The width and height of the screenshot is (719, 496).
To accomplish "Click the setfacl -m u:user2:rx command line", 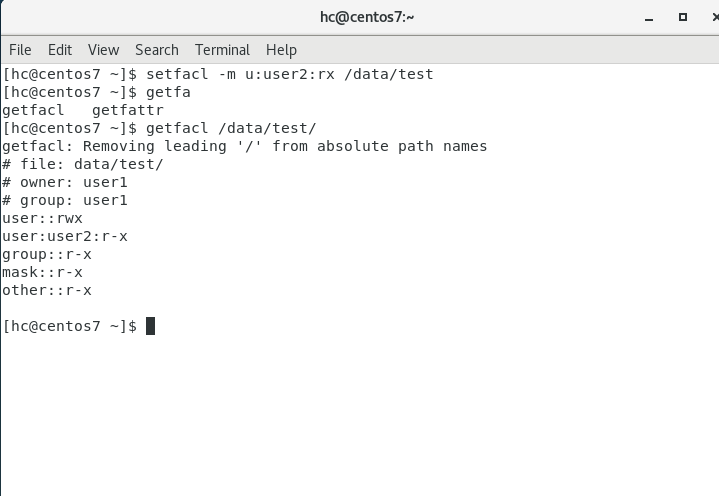I will tap(290, 74).
